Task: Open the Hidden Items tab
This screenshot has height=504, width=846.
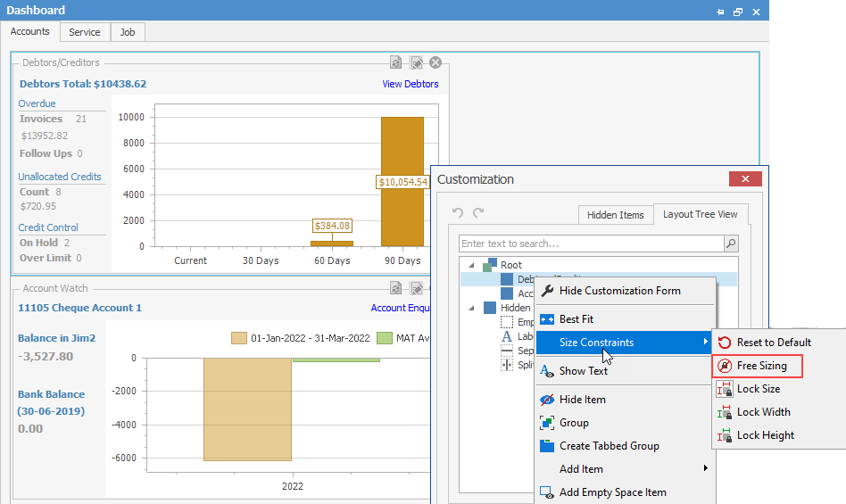Action: click(x=615, y=215)
